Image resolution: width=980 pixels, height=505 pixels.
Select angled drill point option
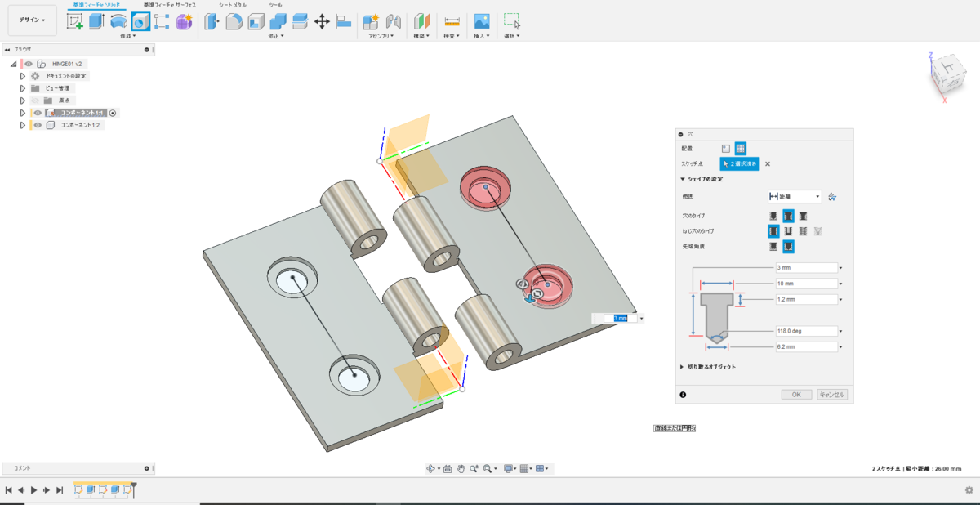pyautogui.click(x=789, y=246)
